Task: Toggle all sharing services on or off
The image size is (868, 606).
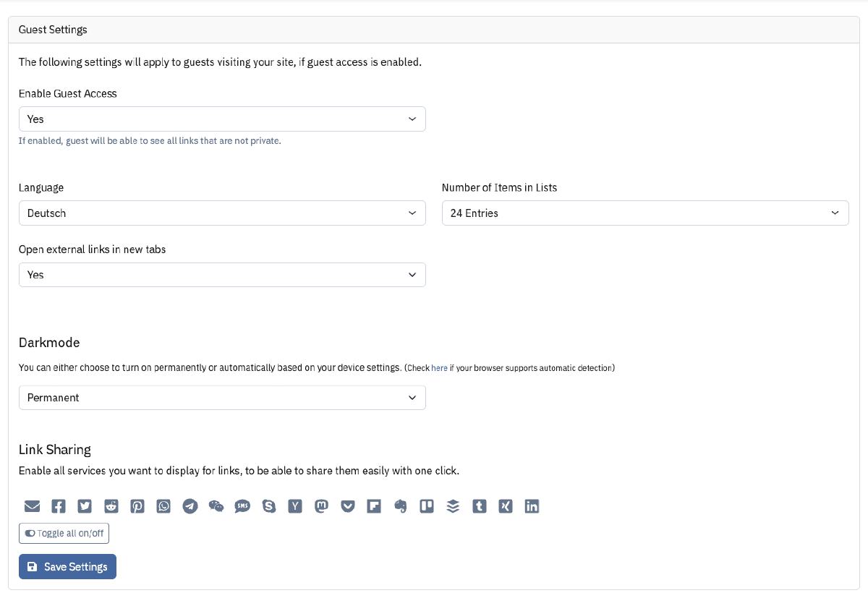Action: pyautogui.click(x=64, y=533)
